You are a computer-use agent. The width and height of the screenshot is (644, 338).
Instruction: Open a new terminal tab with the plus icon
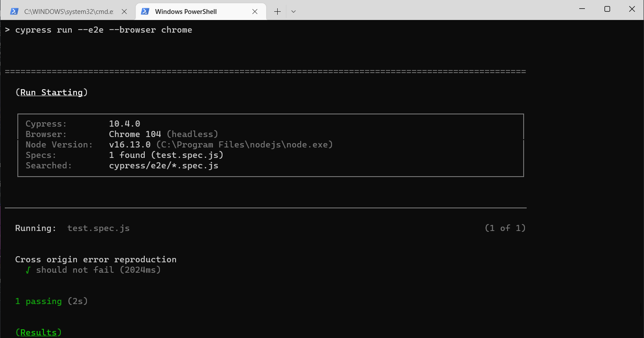277,11
